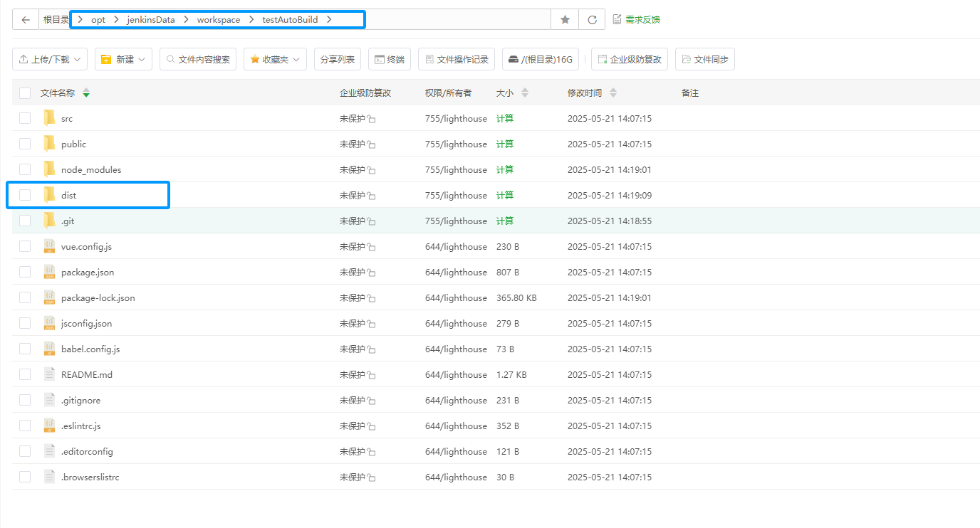Check the box for dist folder
980x528 pixels.
pos(25,195)
